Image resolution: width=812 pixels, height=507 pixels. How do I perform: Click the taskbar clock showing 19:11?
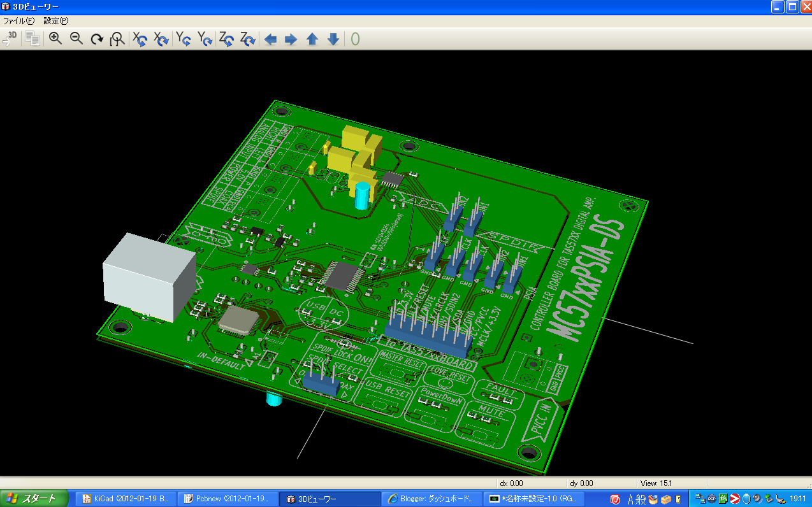pos(797,499)
